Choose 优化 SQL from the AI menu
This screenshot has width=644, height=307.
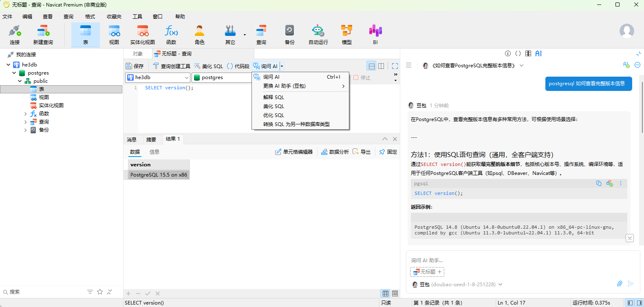coord(300,115)
